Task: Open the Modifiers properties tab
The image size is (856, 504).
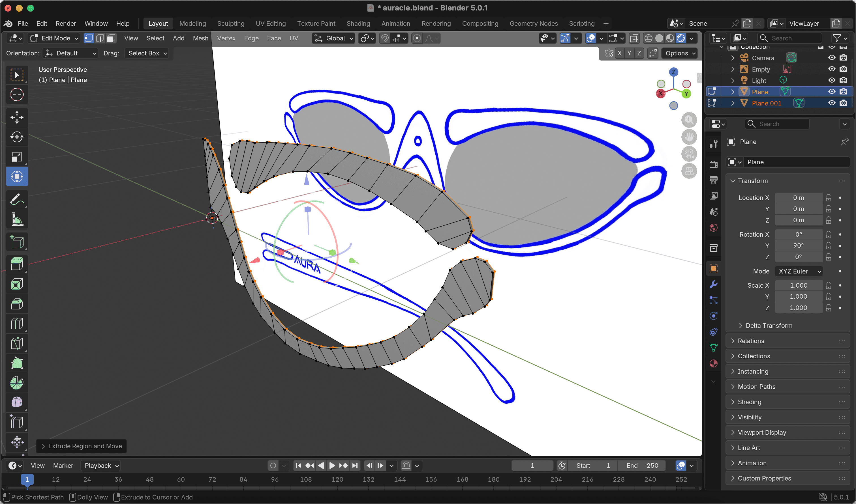Action: (x=713, y=284)
